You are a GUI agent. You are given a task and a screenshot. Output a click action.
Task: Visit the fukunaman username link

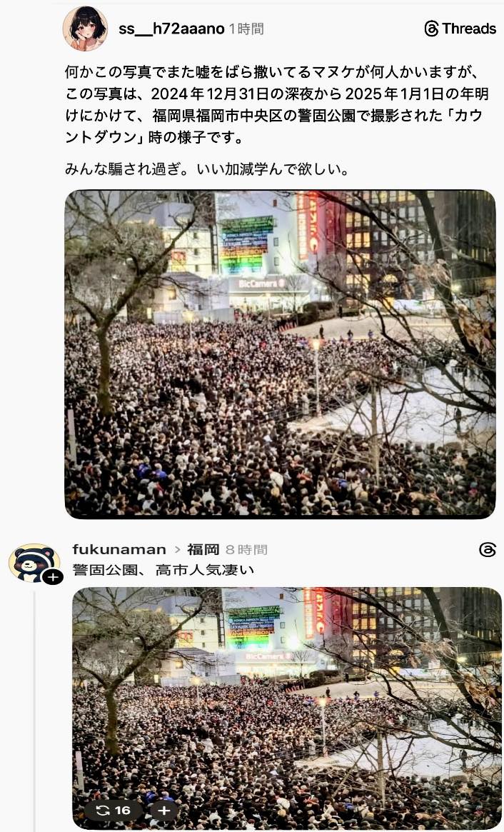pyautogui.click(x=119, y=549)
